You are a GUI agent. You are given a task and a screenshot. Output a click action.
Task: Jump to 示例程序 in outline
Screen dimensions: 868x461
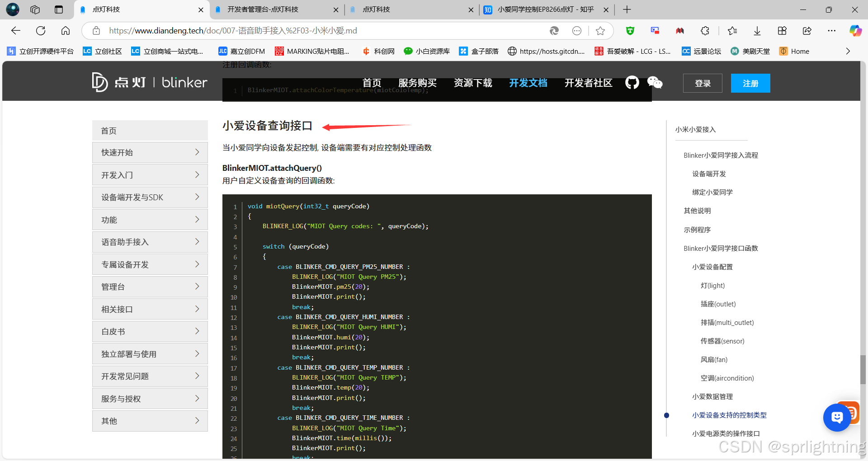tap(697, 230)
